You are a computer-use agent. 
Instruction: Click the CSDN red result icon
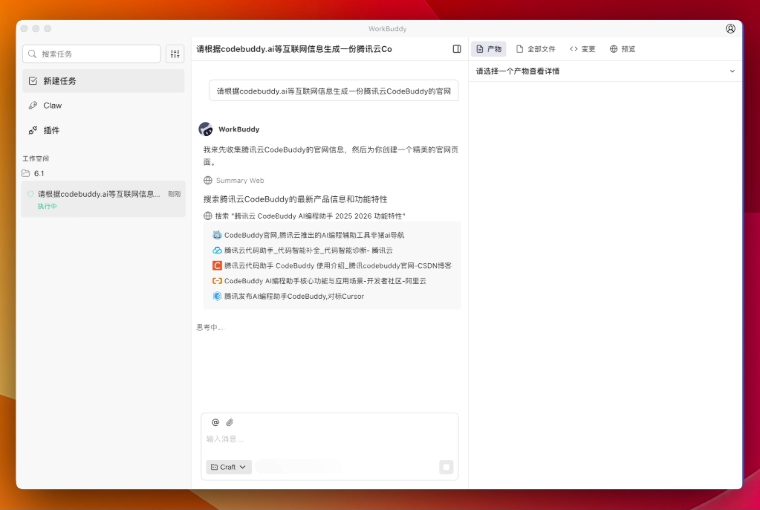point(217,266)
